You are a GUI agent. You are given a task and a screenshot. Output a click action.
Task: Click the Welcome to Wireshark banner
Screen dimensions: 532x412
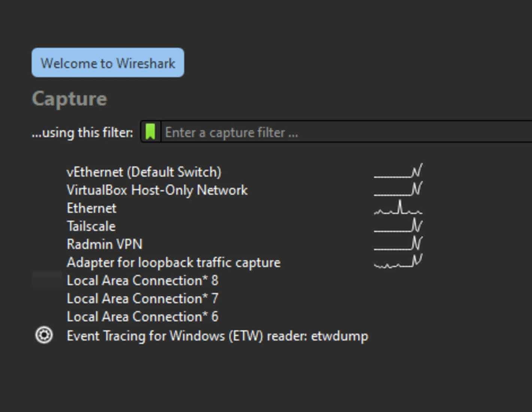pos(108,63)
